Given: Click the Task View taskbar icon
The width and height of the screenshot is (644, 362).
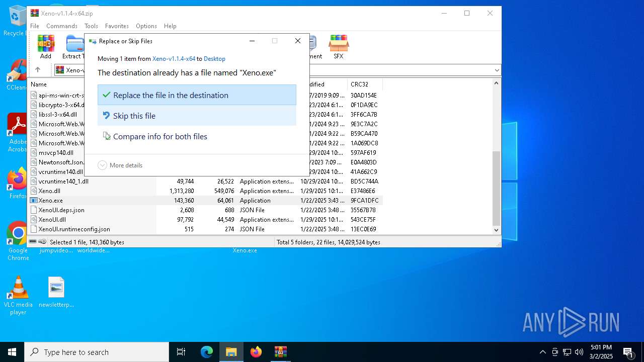Looking at the screenshot, I should 181,352.
